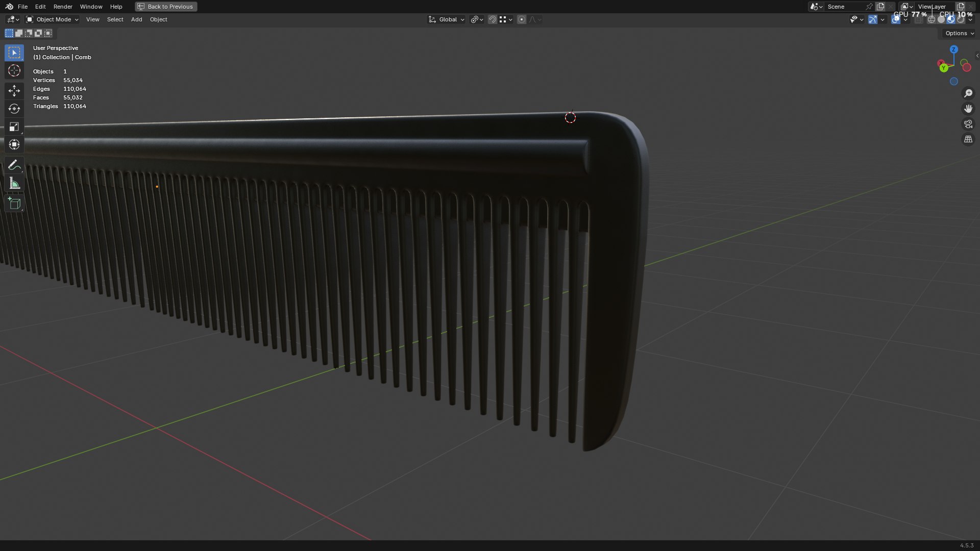The width and height of the screenshot is (980, 551).
Task: Open the viewport Object menu
Action: (x=158, y=19)
